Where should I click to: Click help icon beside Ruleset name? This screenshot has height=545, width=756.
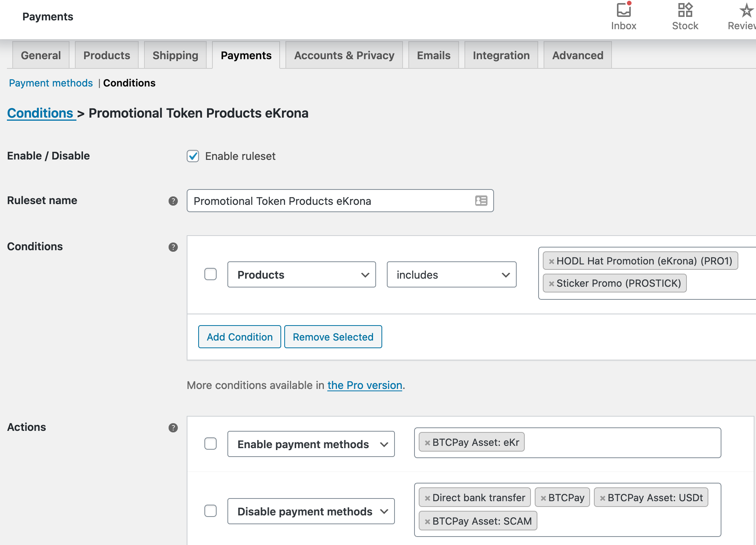pos(173,201)
